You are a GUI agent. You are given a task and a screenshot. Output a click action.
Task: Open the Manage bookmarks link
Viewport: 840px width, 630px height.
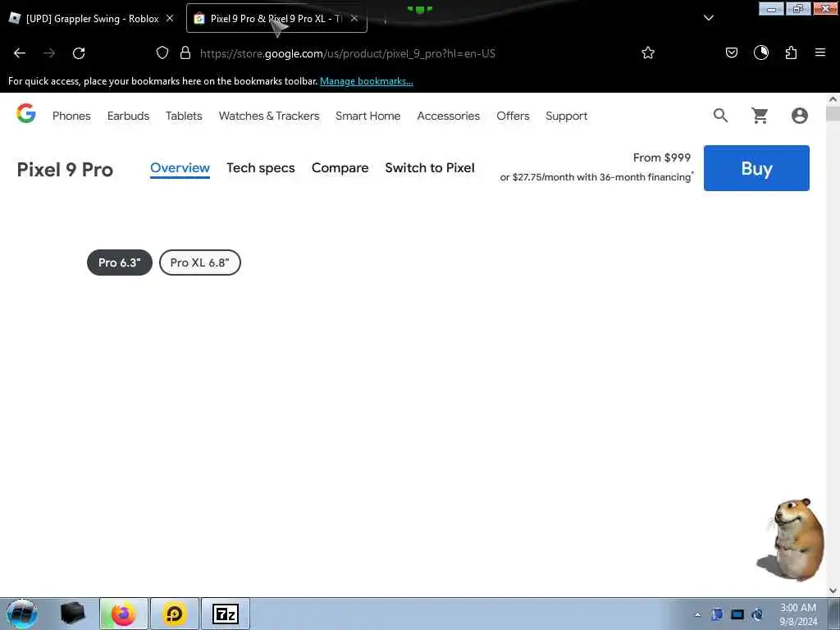(x=367, y=81)
